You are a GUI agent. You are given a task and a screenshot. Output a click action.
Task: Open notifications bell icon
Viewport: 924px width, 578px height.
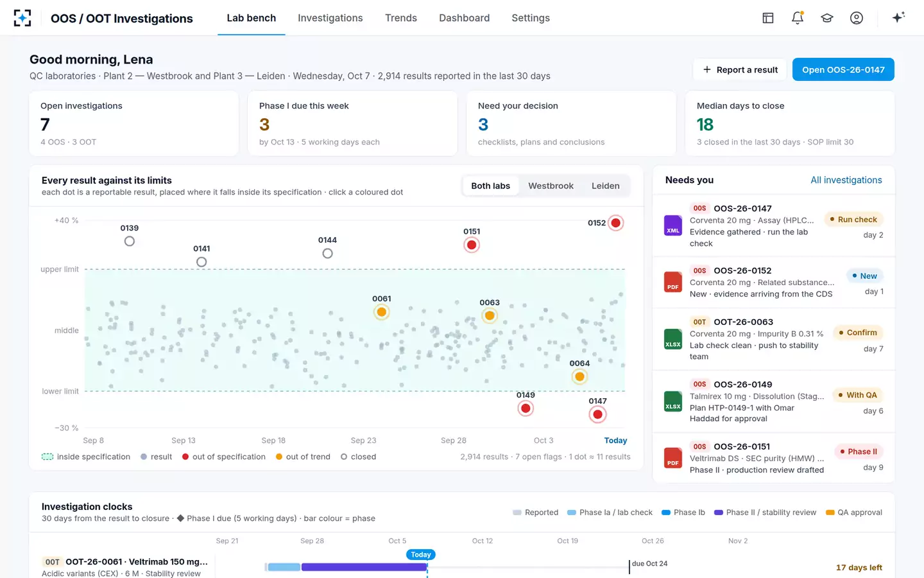pyautogui.click(x=798, y=18)
